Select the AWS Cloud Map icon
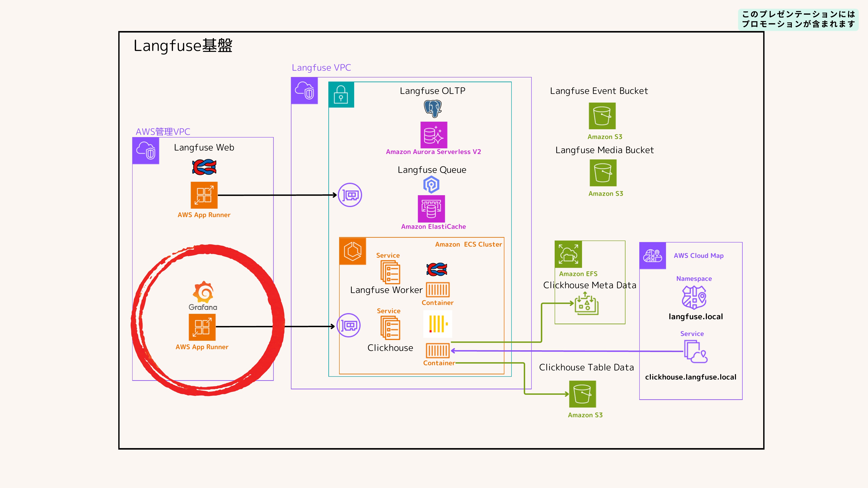The image size is (868, 488). tap(653, 256)
